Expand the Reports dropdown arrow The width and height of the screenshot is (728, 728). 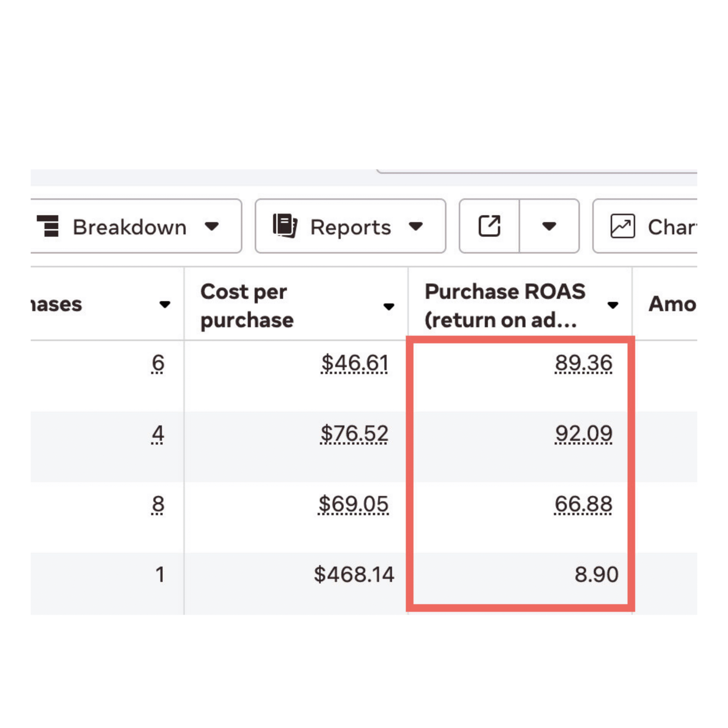(x=416, y=226)
